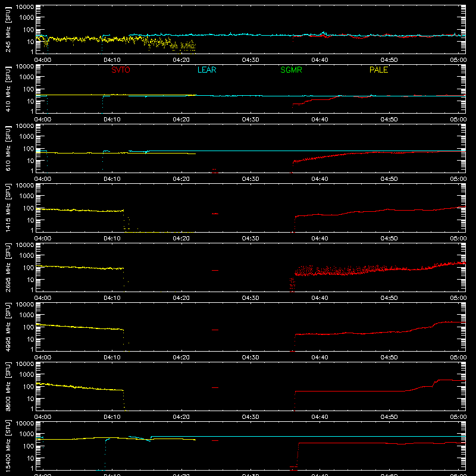Click the 100 y-axis value on 2695 MHz plot
This screenshot has height=476, width=476.
point(29,267)
